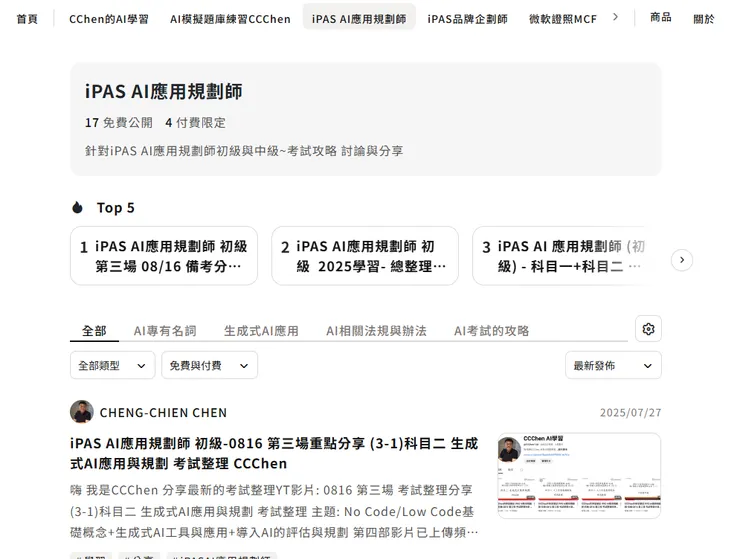Screen dimensions: 740x559
Task: Click the iPAS AI應用規劃師 page heading
Action: tap(163, 92)
